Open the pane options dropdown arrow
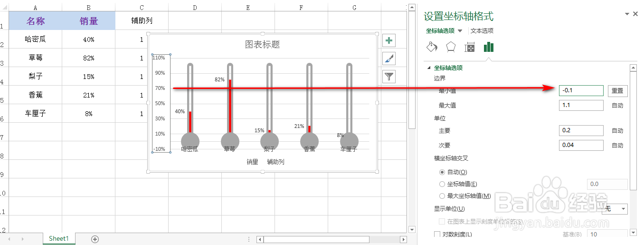The height and width of the screenshot is (245, 644). (627, 14)
